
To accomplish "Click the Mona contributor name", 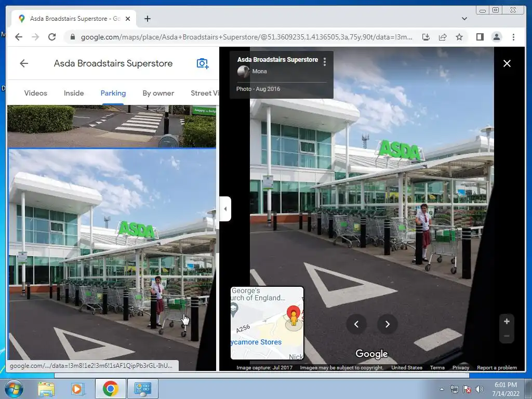I will 260,71.
